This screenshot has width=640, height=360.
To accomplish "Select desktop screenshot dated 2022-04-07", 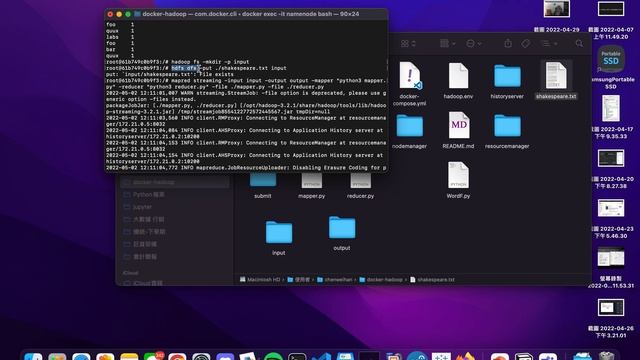I will [611, 20].
